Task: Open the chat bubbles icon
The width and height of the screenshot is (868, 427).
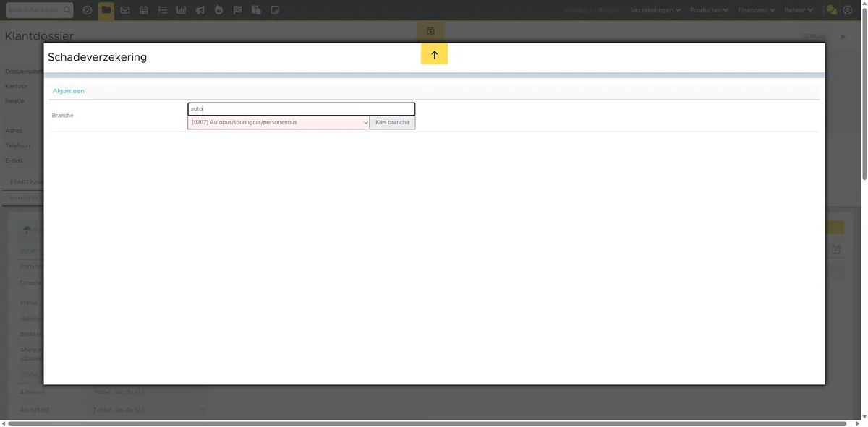Action: pos(831,10)
